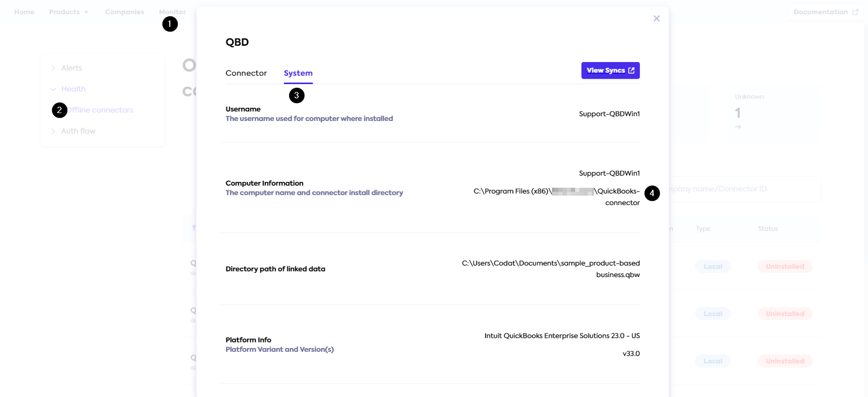Close the QBD details dialog
The image size is (868, 397).
(x=656, y=18)
